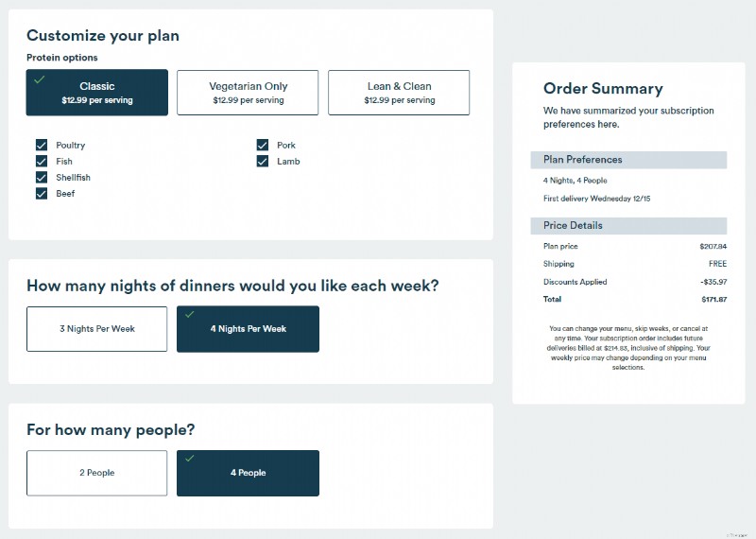Choose the Vegetarian Only plan

(248, 92)
